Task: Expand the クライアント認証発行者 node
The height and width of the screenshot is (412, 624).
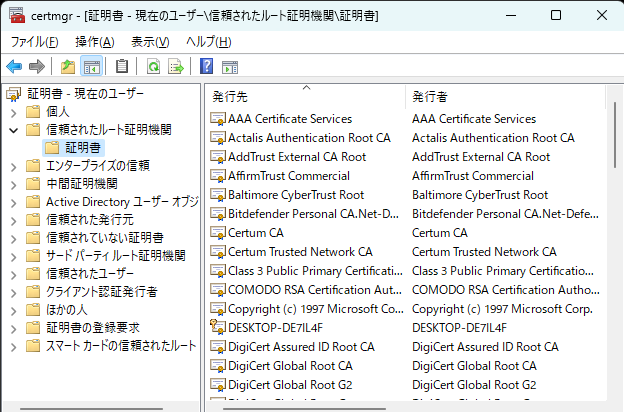Action: 14,293
